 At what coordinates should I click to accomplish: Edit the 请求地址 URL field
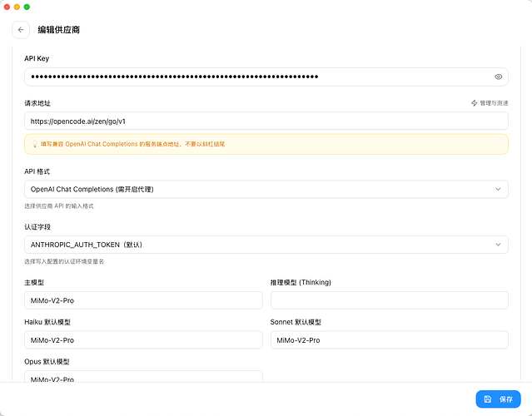click(266, 121)
